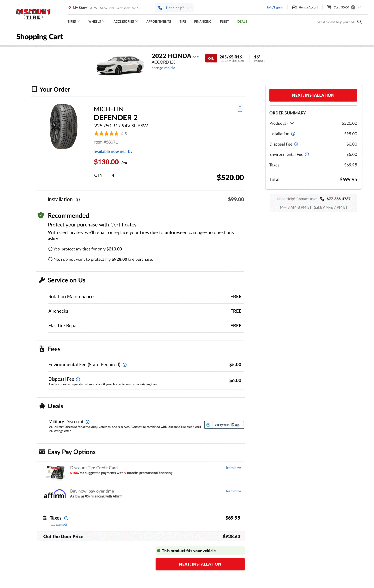Screen dimensions: 374x588
Task: Expand the Product(s) chevron in Order Summary
Action: click(292, 123)
